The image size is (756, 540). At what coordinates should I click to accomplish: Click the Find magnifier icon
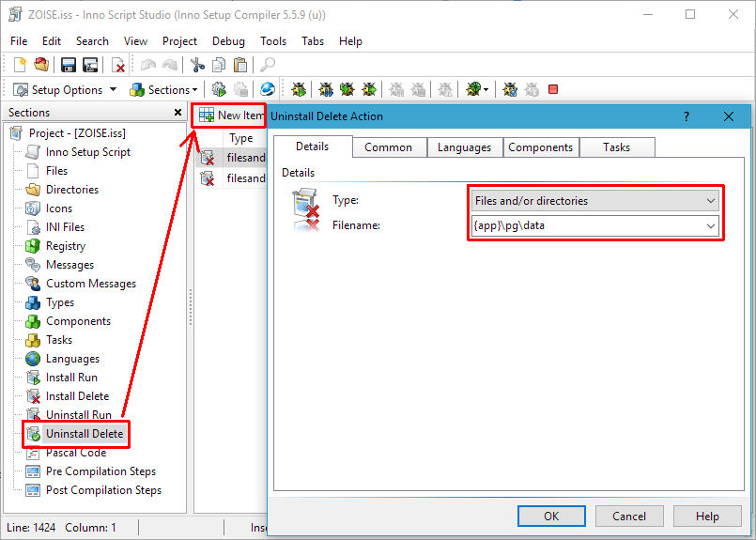(268, 65)
